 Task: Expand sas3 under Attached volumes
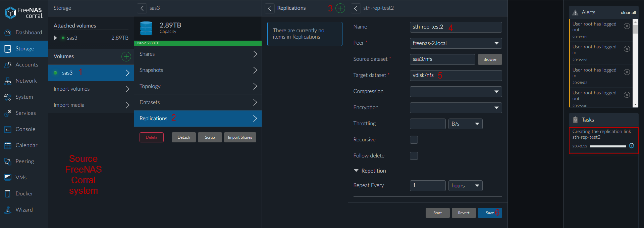pos(56,38)
